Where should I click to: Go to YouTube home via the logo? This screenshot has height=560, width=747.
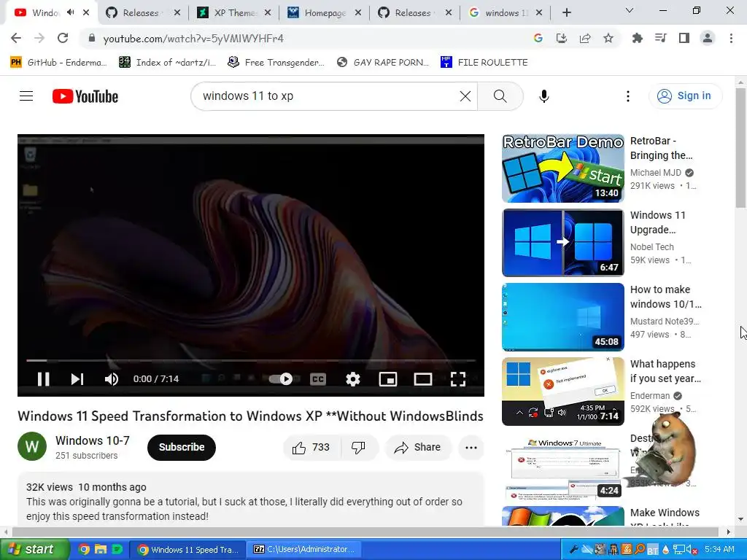[85, 96]
